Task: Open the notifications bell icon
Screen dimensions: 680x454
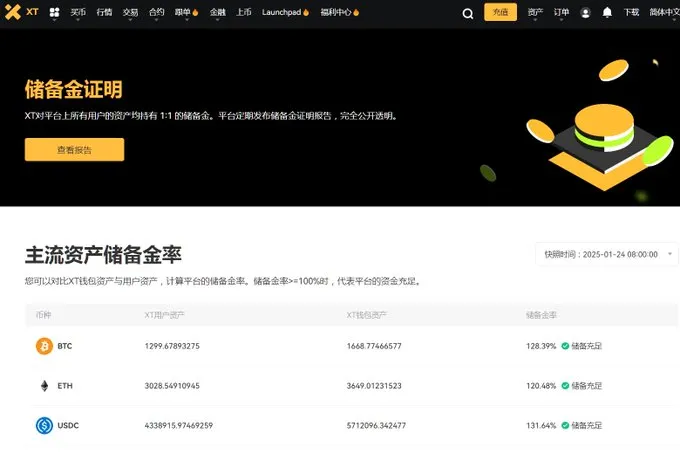Action: 607,13
